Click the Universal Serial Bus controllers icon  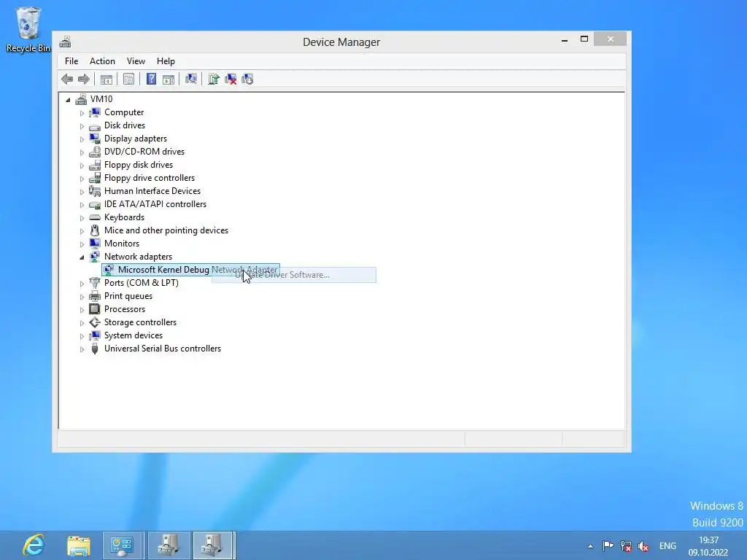pyautogui.click(x=95, y=349)
